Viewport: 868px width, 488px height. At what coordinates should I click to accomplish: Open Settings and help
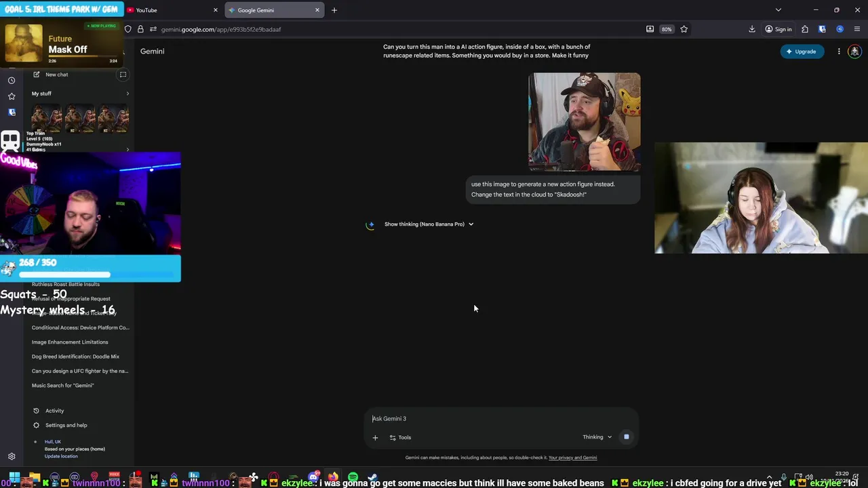click(x=60, y=426)
